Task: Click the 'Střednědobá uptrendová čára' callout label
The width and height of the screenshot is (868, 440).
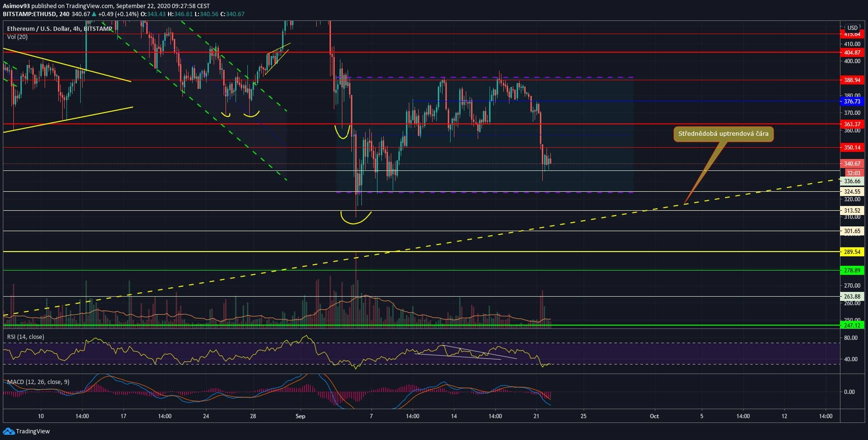Action: coord(723,134)
